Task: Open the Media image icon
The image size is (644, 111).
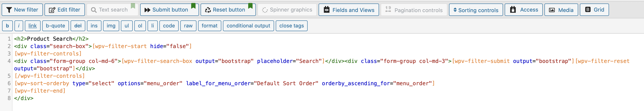Action: point(552,10)
